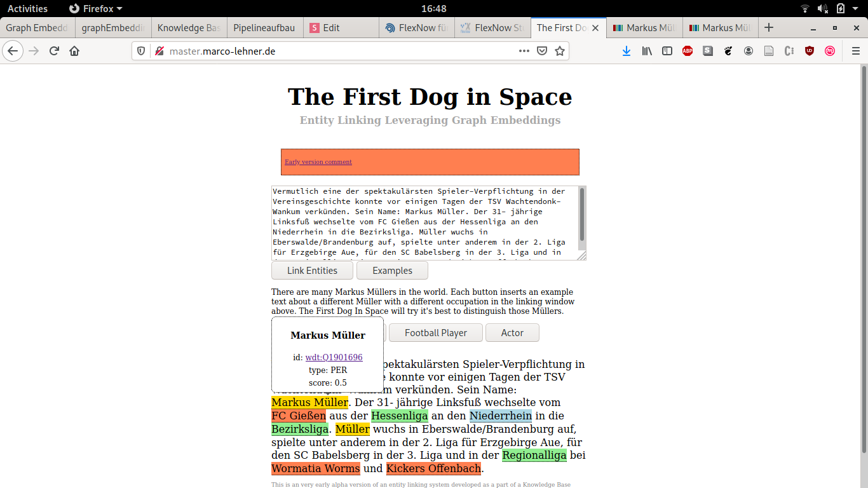Click highlighted entity Bezirksliga
868x488 pixels.
(300, 429)
